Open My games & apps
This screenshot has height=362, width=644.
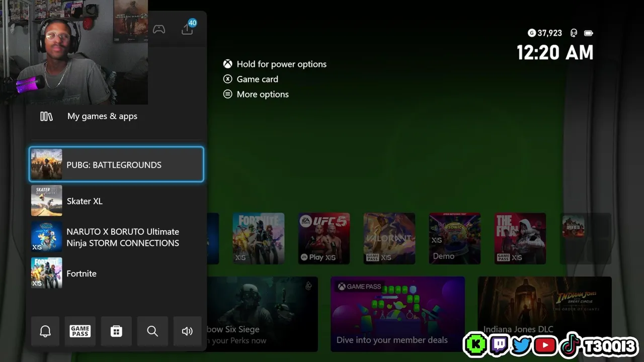116,116
